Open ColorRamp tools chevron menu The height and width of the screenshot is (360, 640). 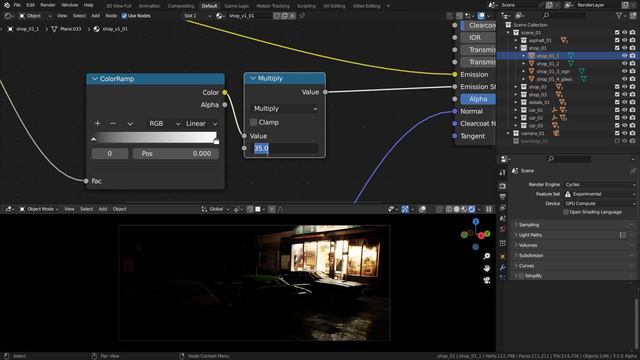click(x=130, y=124)
